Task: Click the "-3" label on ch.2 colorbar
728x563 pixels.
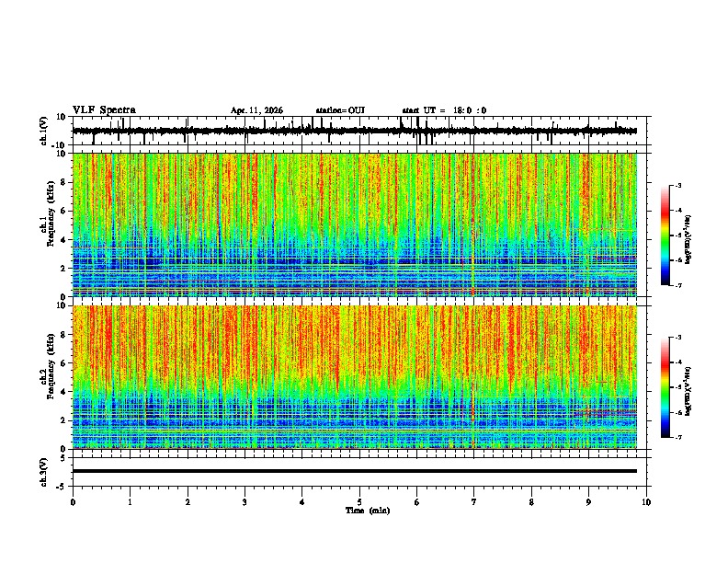Action: coord(677,338)
